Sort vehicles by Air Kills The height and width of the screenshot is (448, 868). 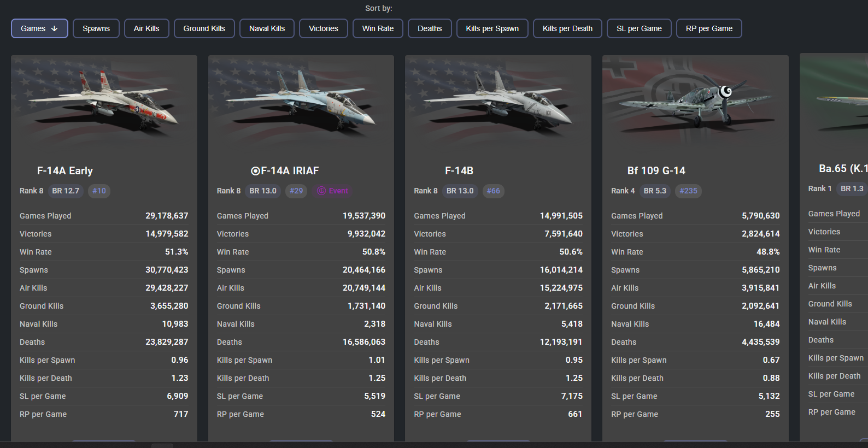click(x=146, y=28)
